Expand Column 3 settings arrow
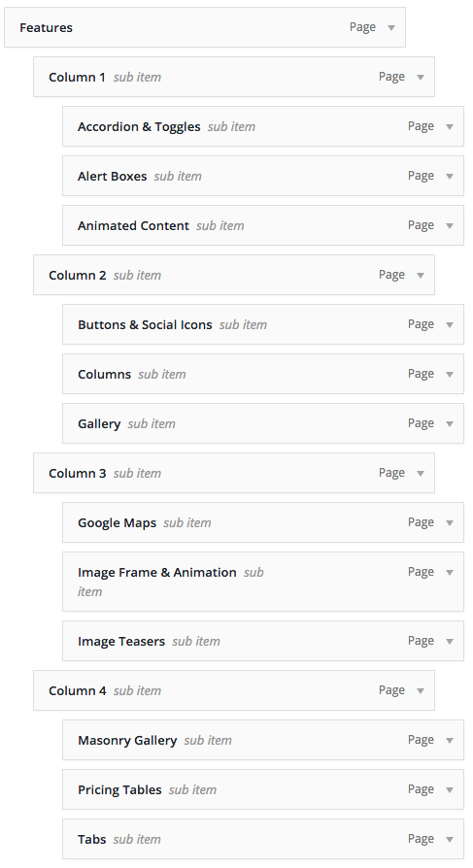 (421, 473)
